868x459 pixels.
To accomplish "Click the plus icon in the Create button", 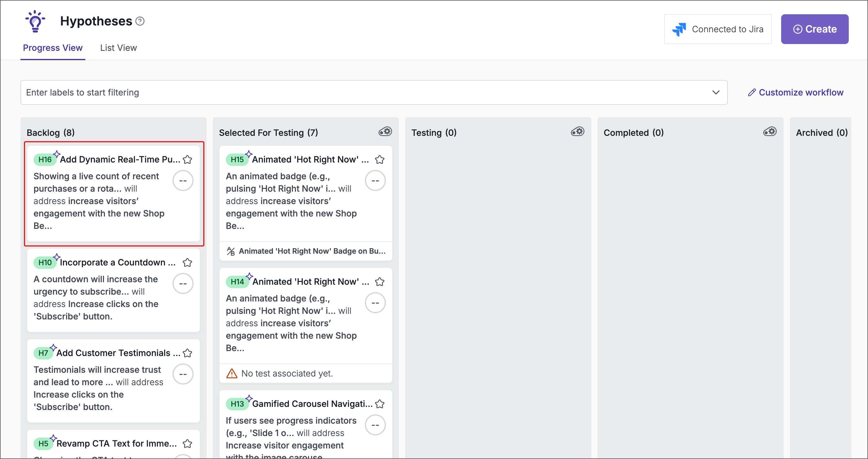I will click(x=798, y=29).
